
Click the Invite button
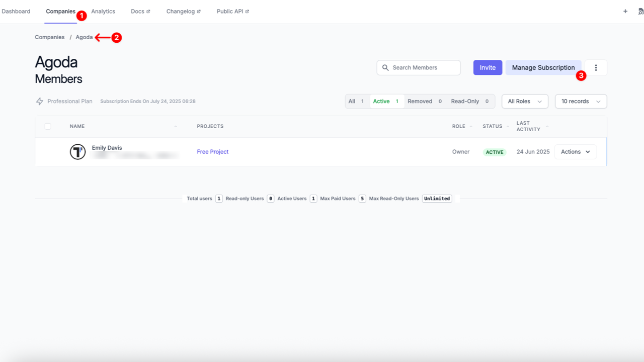[x=487, y=67]
